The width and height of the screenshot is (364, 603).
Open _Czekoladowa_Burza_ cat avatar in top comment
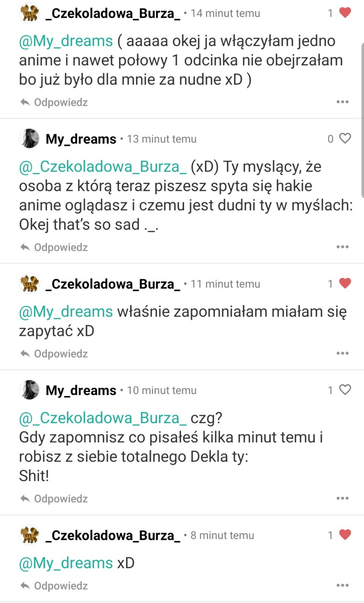tap(30, 13)
